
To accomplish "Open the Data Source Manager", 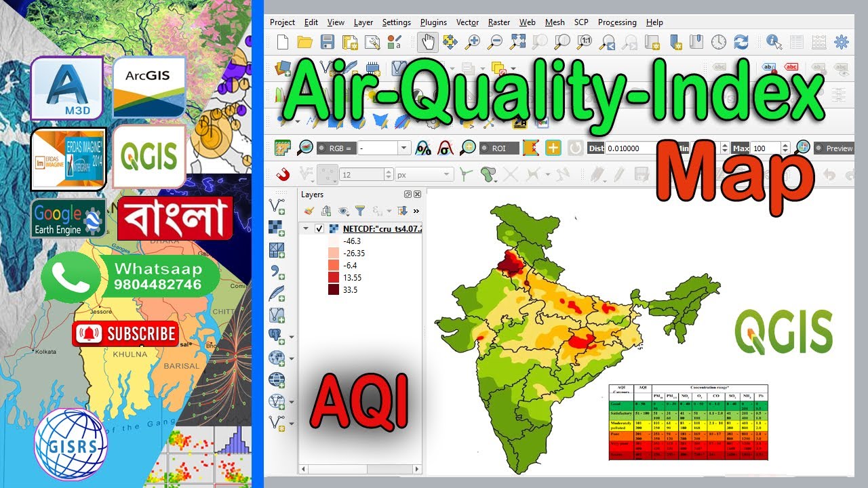I will (283, 68).
